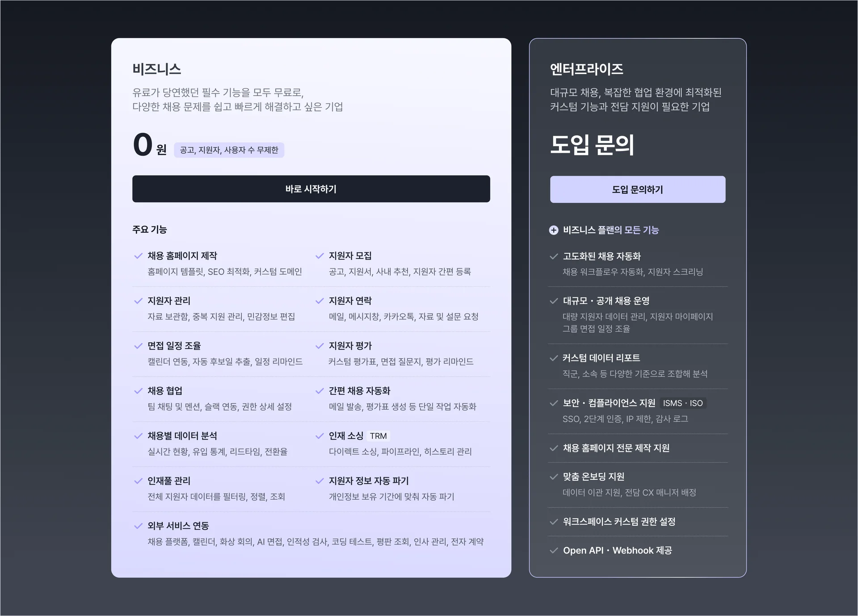The width and height of the screenshot is (858, 616).
Task: Click the ISMS · ISO badge
Action: click(683, 403)
